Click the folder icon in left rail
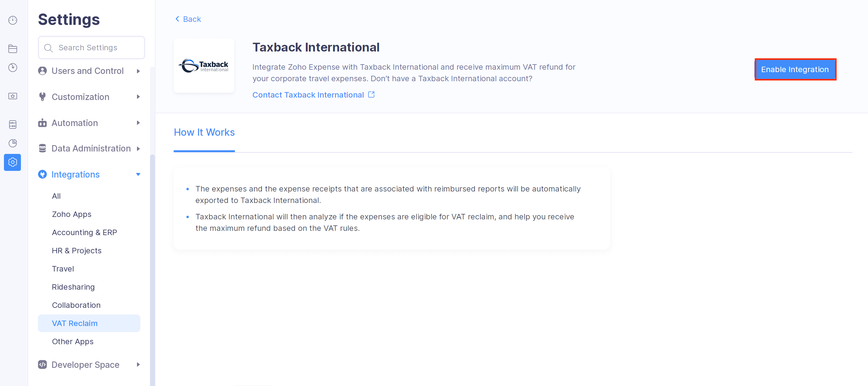This screenshot has height=386, width=868. pos(13,49)
